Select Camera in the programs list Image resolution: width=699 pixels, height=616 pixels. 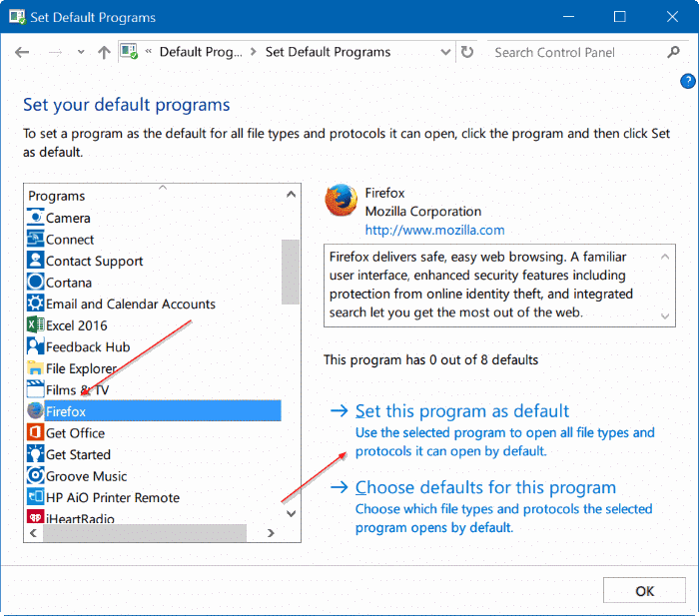pyautogui.click(x=68, y=218)
